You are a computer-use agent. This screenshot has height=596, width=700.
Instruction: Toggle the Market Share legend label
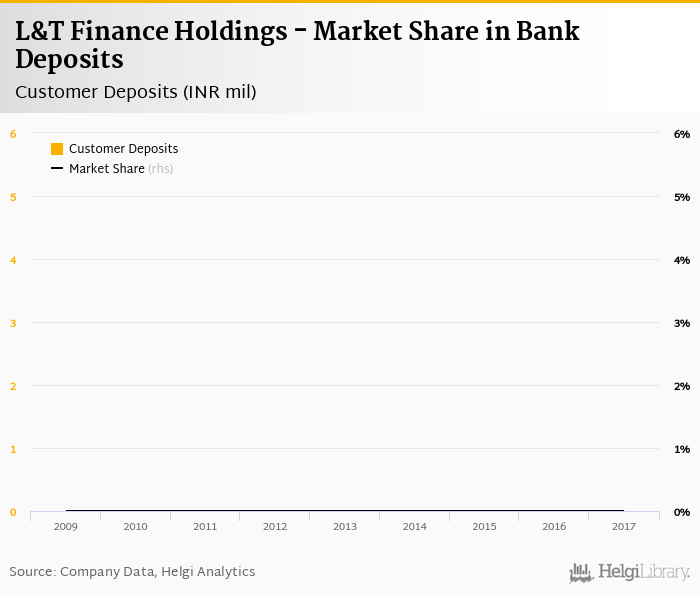pyautogui.click(x=106, y=169)
